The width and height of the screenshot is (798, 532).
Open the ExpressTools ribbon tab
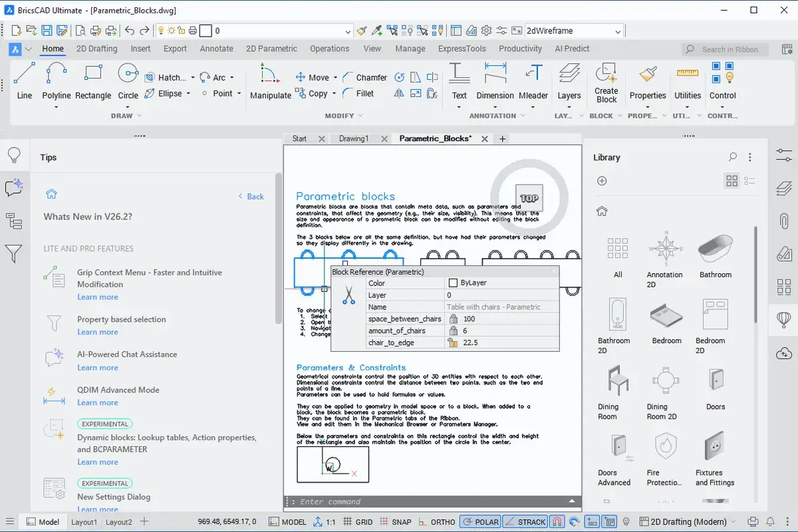[x=462, y=49]
